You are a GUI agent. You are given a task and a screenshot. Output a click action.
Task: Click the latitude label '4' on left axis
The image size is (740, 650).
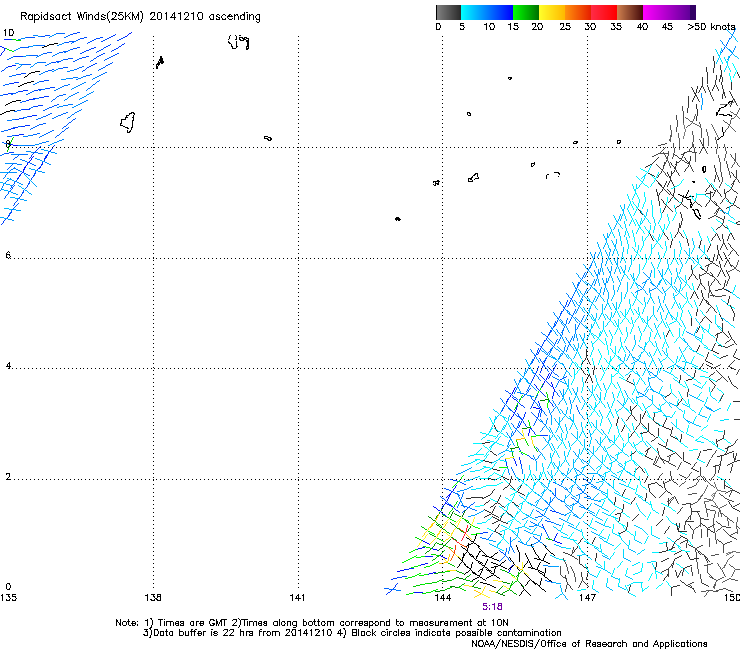pyautogui.click(x=8, y=366)
